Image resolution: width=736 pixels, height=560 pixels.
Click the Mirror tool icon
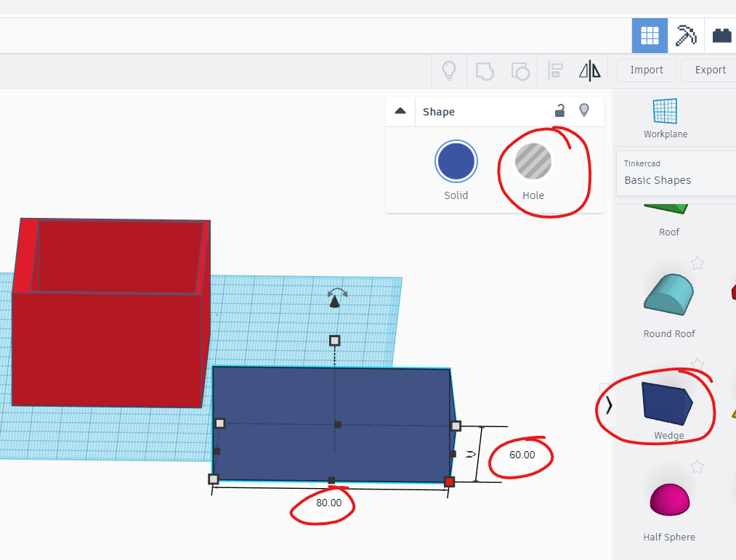pyautogui.click(x=590, y=71)
